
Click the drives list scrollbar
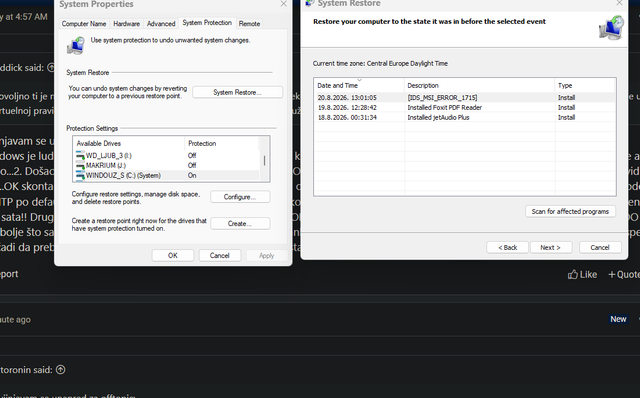[x=264, y=160]
